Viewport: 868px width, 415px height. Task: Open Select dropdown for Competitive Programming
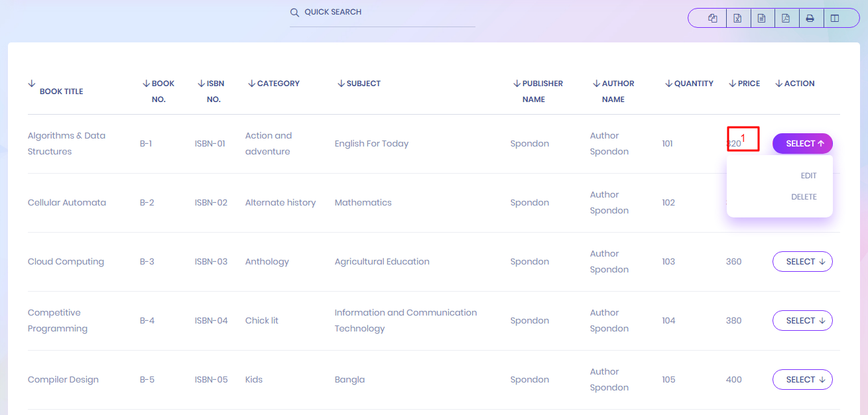[802, 321]
